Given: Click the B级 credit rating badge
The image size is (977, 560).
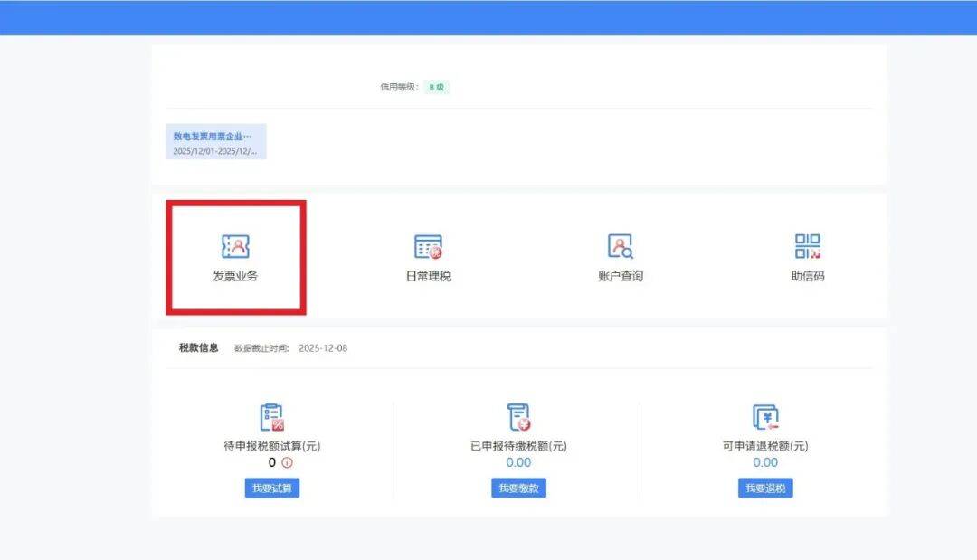Looking at the screenshot, I should pos(437,88).
